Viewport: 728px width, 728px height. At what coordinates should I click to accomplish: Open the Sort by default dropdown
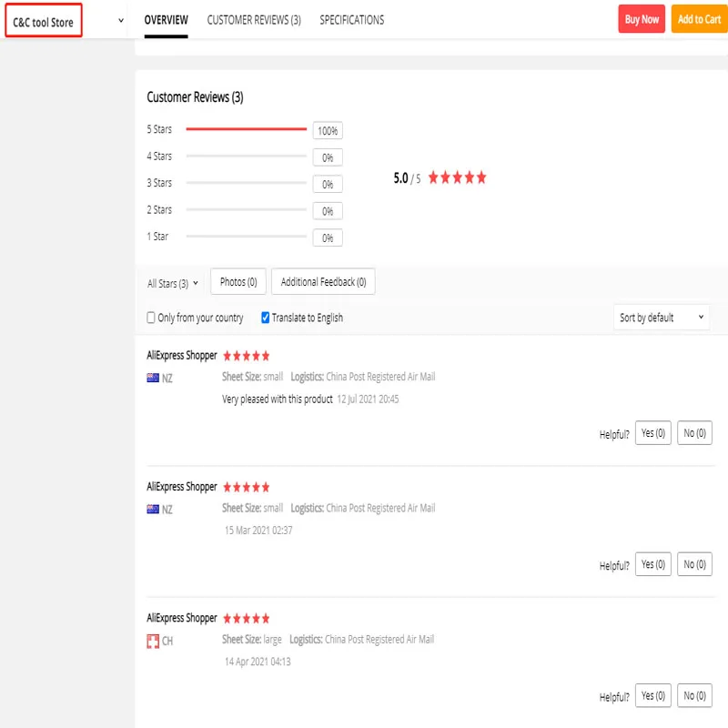tap(662, 318)
